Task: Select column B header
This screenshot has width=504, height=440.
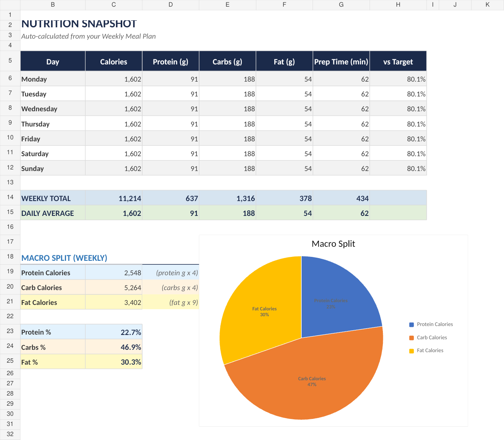Action: point(53,5)
